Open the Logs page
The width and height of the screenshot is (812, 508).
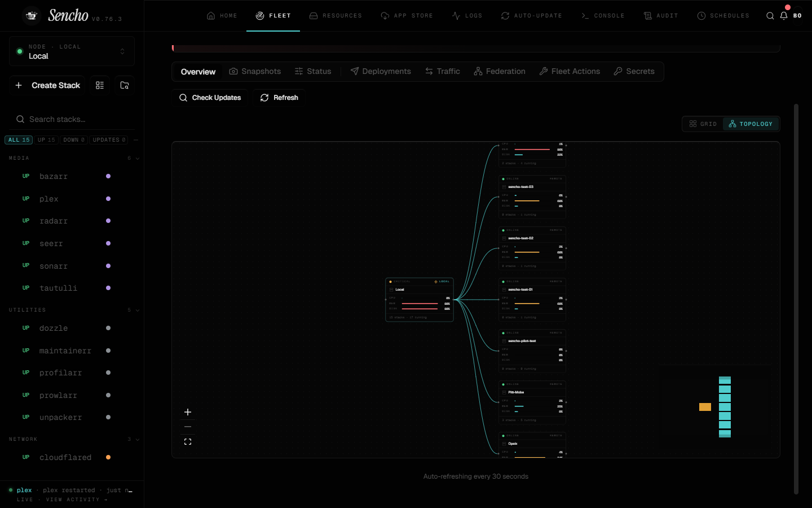[x=467, y=16]
